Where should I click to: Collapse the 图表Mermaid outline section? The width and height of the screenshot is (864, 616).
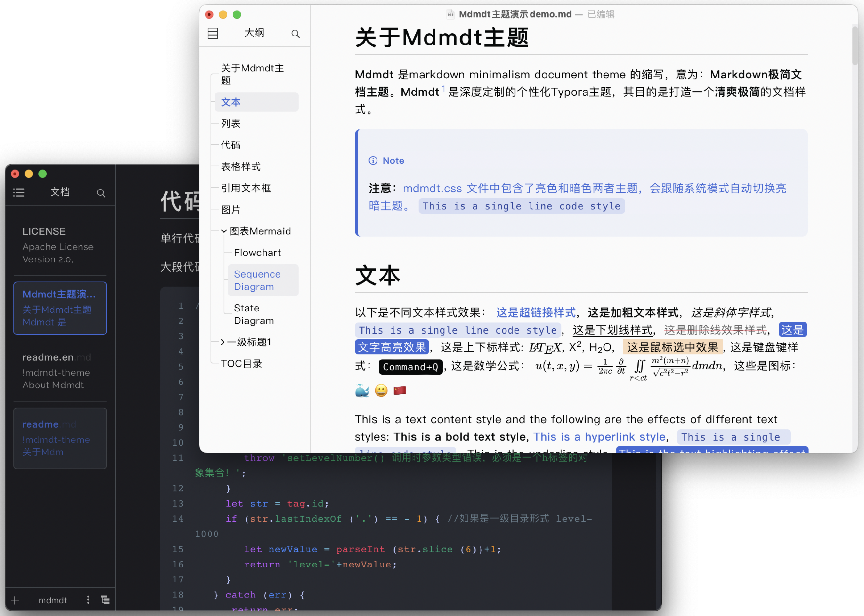224,231
